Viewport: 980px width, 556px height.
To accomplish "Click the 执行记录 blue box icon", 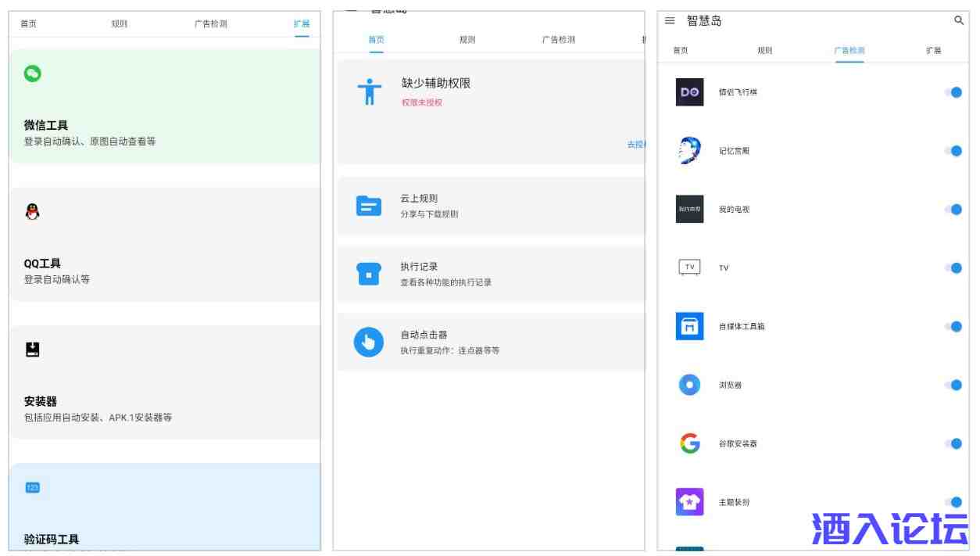I will (x=369, y=274).
